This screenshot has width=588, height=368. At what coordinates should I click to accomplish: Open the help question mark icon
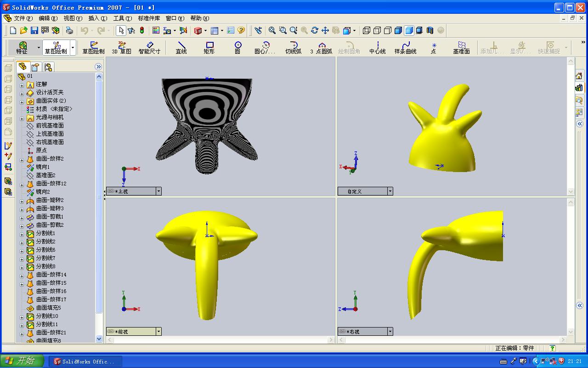[x=241, y=30]
